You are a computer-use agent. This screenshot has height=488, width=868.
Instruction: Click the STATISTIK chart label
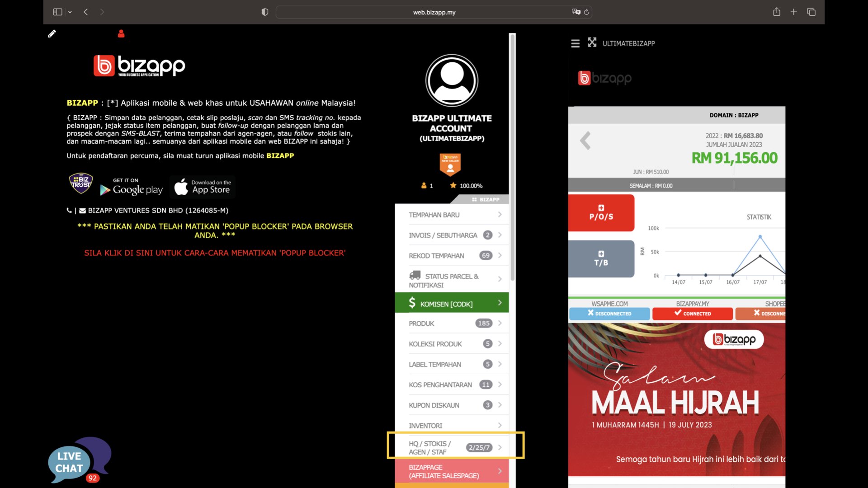(x=759, y=217)
